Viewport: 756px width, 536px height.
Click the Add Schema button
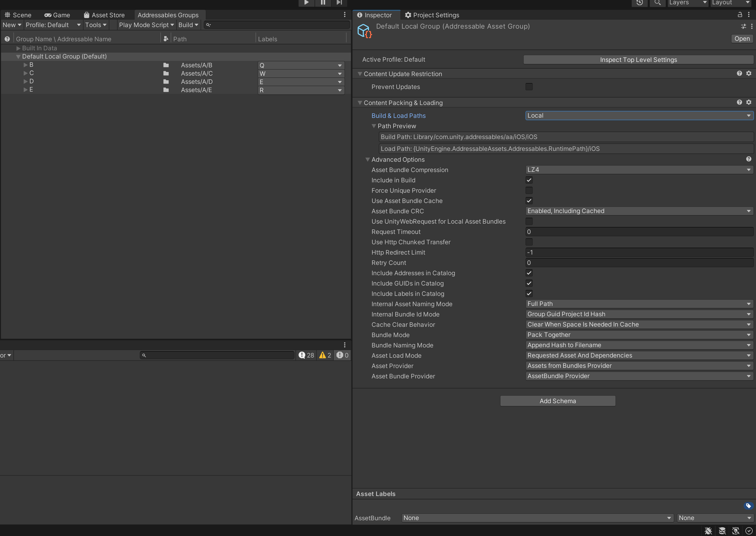pyautogui.click(x=557, y=401)
